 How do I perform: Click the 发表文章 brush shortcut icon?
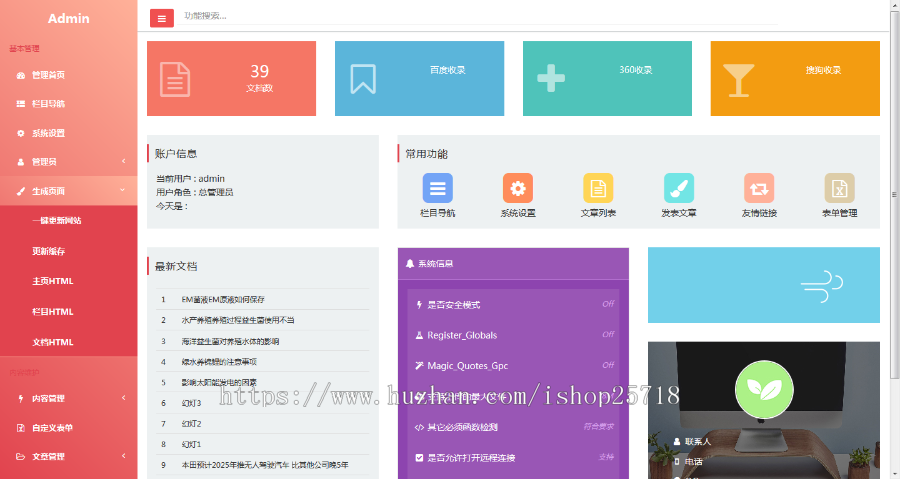click(x=679, y=188)
